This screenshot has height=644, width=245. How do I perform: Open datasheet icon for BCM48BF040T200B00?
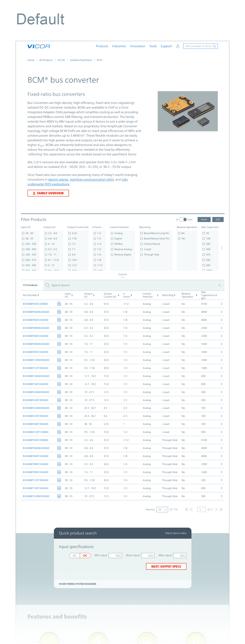pos(59,304)
